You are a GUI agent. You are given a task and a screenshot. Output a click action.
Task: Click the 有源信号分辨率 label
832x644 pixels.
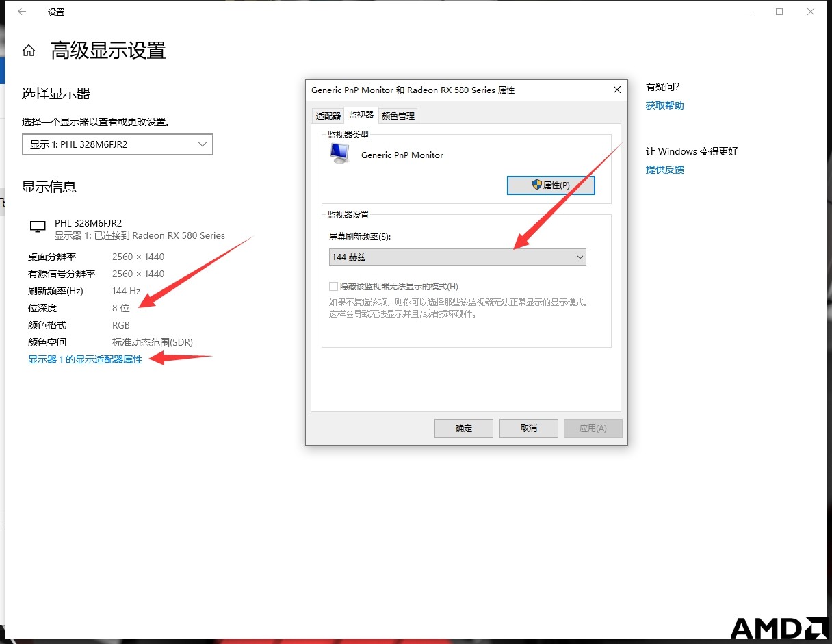pyautogui.click(x=62, y=274)
